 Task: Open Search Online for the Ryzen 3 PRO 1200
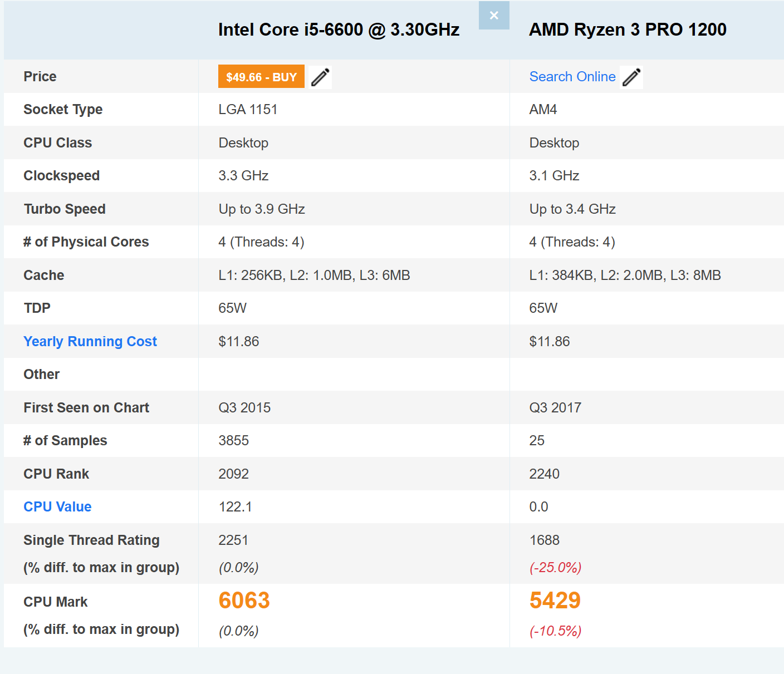pos(572,77)
